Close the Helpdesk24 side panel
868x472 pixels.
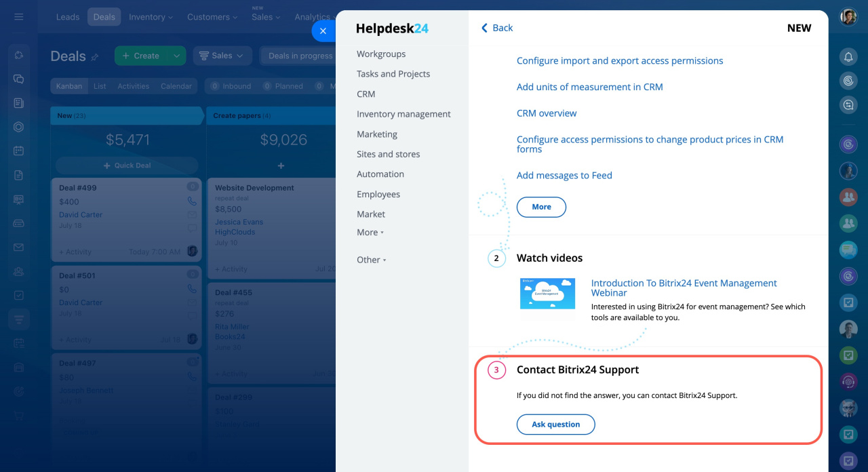[x=323, y=31]
